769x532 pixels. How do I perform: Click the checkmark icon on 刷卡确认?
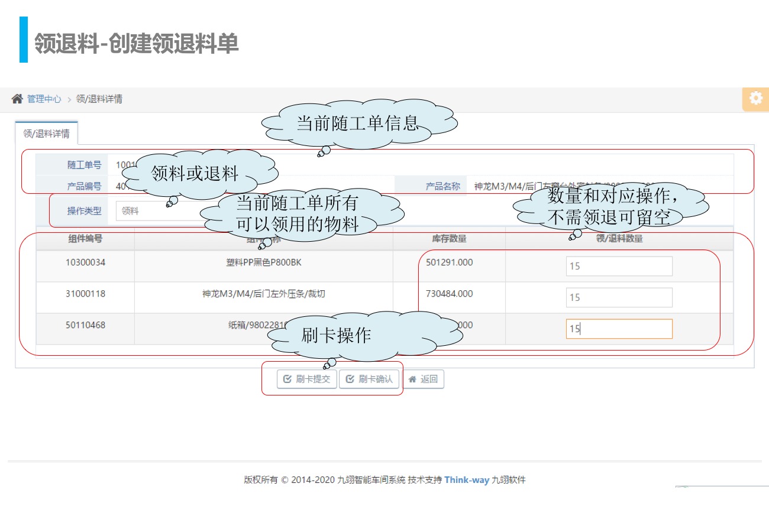pos(350,379)
